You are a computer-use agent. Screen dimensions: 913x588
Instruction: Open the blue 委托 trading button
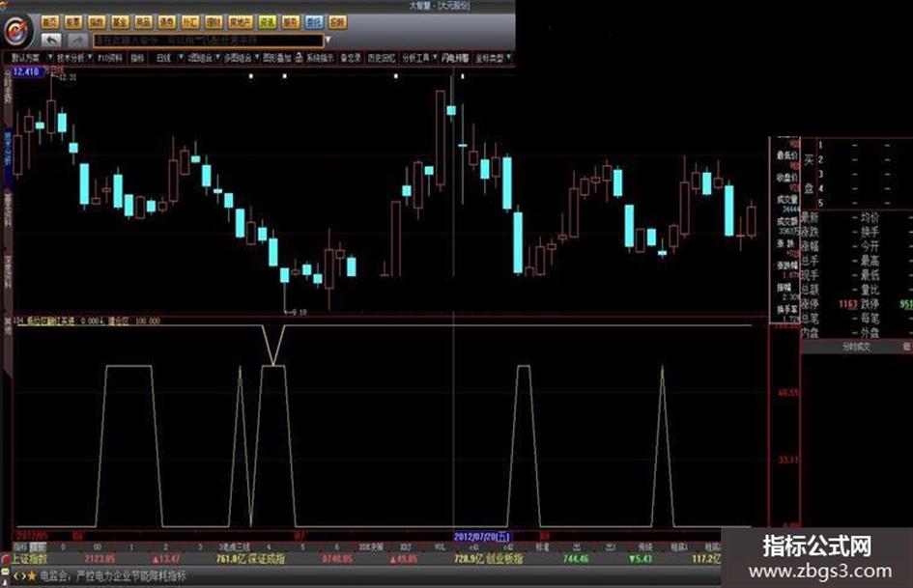click(x=314, y=22)
